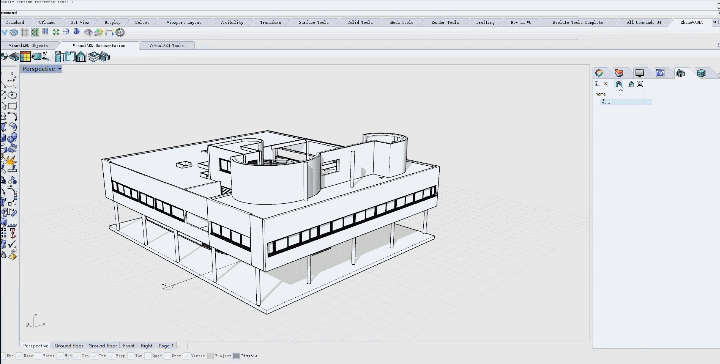This screenshot has width=720, height=364.
Task: Open the last teal building panel tab
Action: click(701, 73)
